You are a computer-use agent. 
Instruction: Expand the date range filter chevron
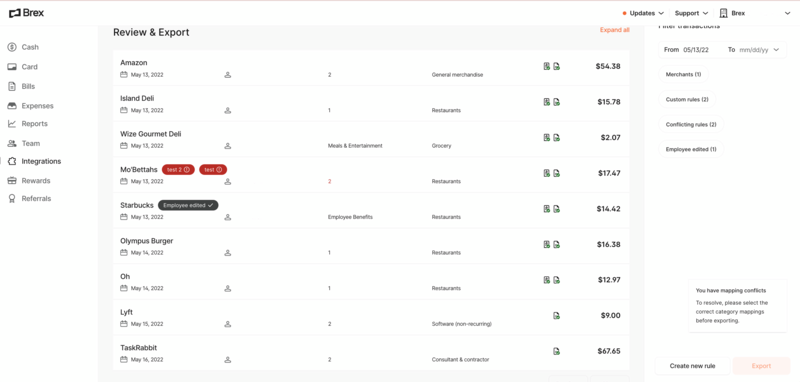pos(777,50)
